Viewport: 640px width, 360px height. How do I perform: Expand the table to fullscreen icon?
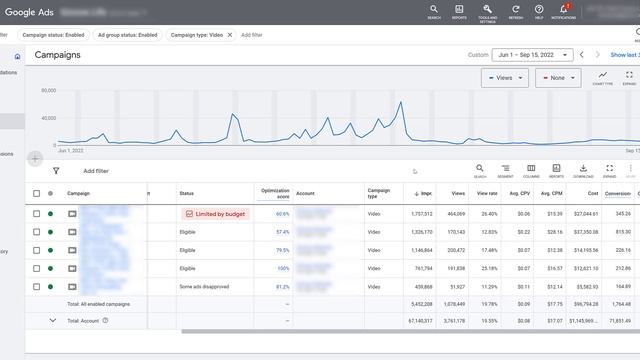click(x=609, y=171)
